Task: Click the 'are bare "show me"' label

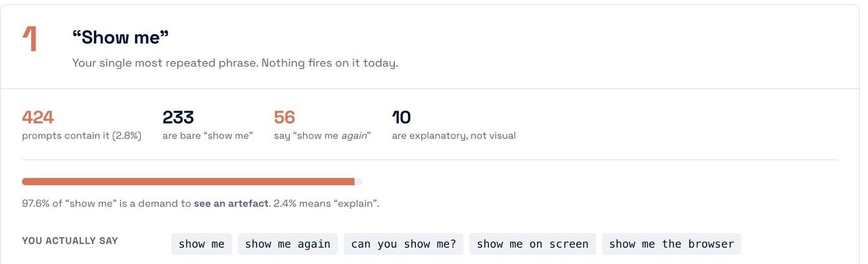Action: click(x=208, y=136)
